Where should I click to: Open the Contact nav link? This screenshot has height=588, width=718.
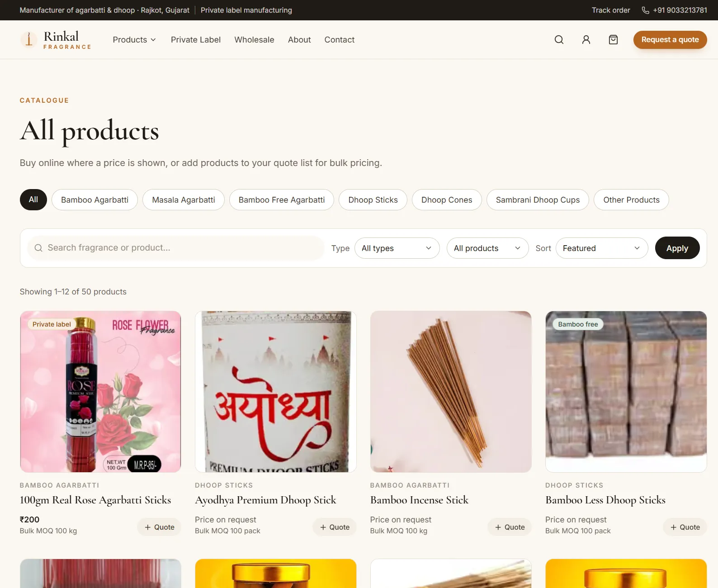coord(340,40)
